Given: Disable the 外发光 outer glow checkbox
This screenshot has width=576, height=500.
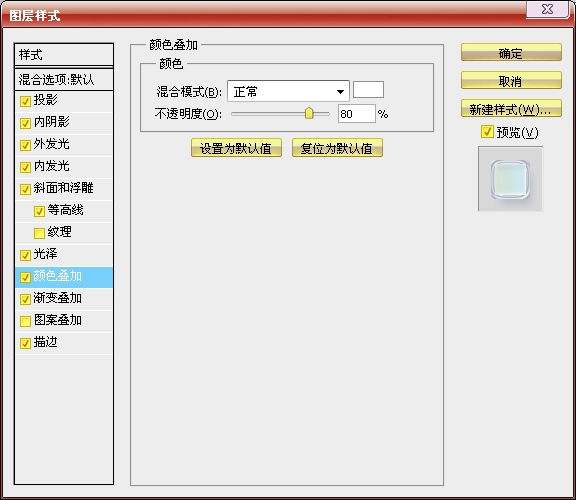Looking at the screenshot, I should coord(25,145).
